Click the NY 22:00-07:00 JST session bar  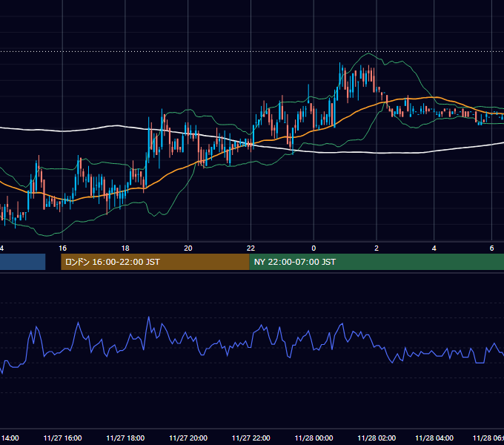377,262
